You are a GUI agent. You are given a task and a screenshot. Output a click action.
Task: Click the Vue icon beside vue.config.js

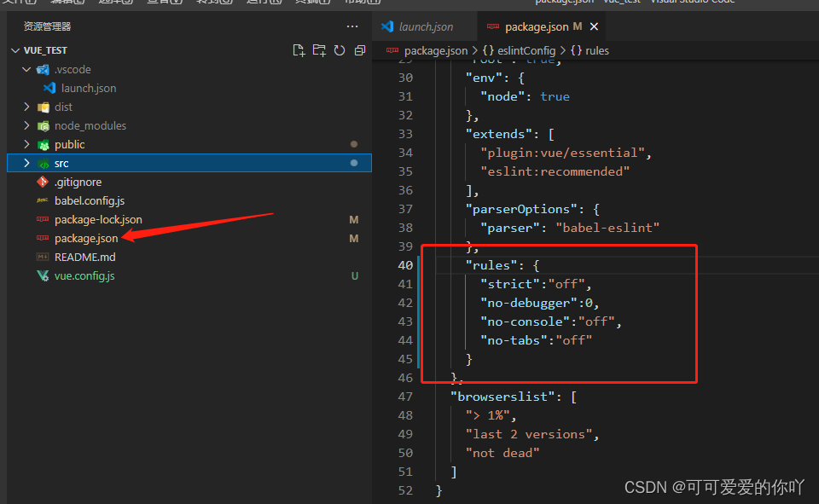pyautogui.click(x=43, y=275)
